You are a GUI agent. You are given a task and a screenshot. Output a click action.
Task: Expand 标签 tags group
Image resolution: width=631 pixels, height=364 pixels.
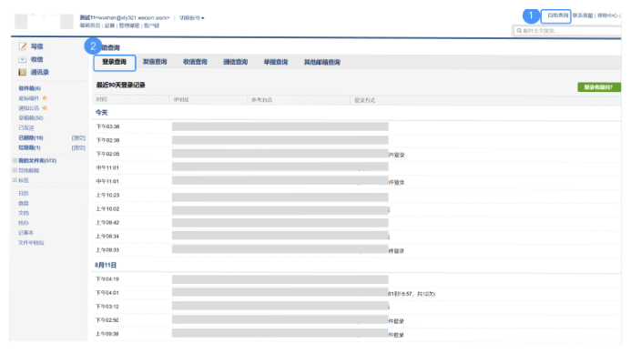pos(14,180)
